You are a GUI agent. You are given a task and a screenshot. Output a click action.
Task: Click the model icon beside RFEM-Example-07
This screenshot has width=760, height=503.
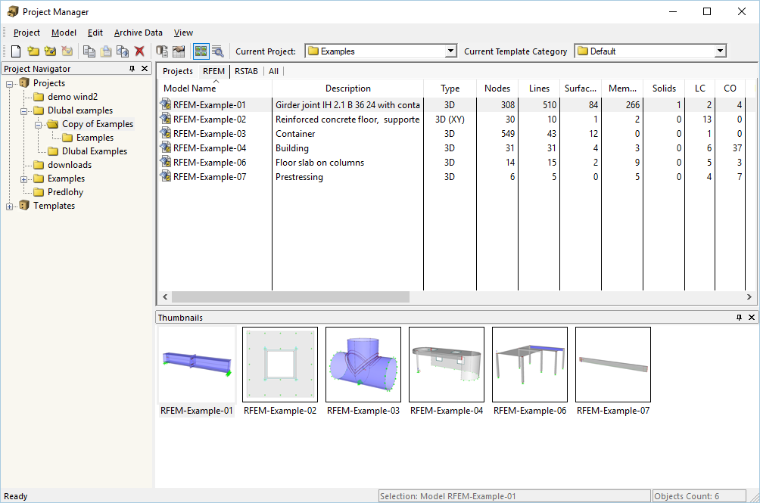pos(166,176)
